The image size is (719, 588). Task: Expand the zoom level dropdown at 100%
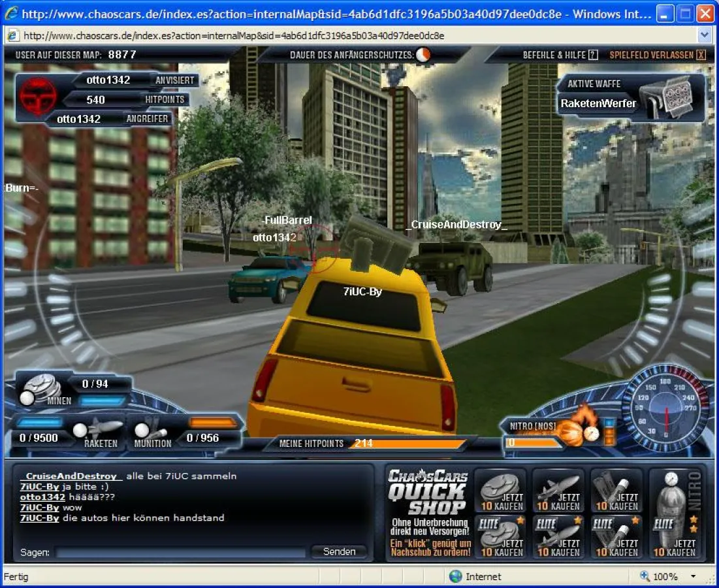pyautogui.click(x=693, y=576)
